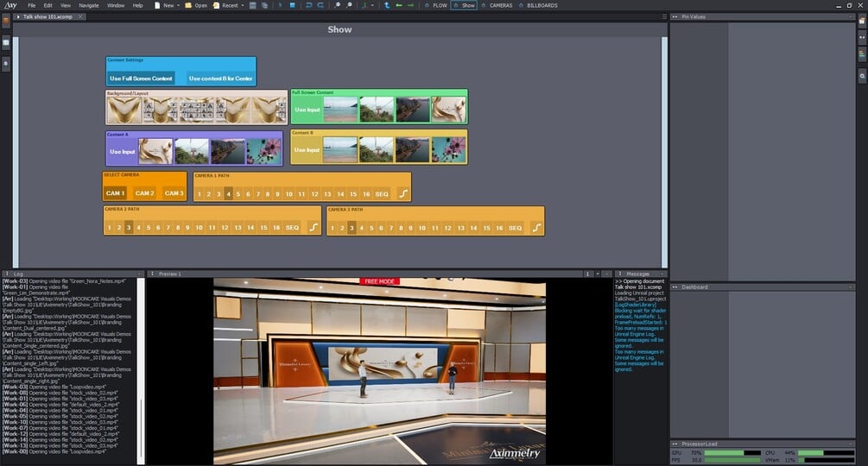Select CAM 1 in Select Camera
Viewport: 868px width, 466px height.
[115, 193]
